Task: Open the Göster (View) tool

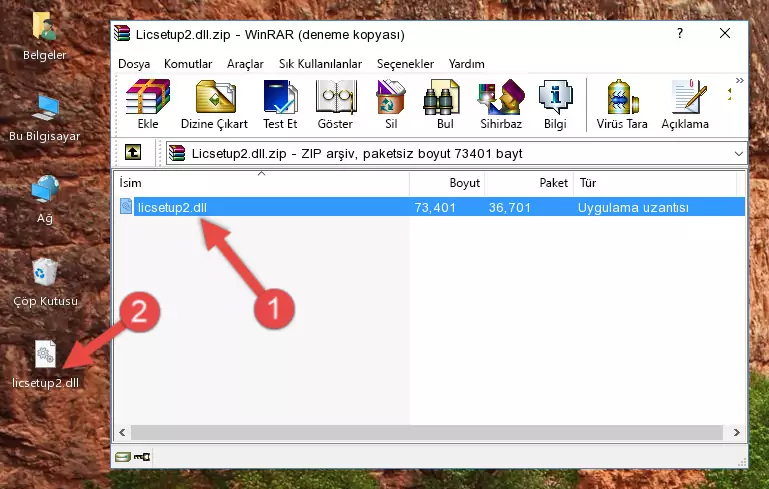Action: (335, 104)
